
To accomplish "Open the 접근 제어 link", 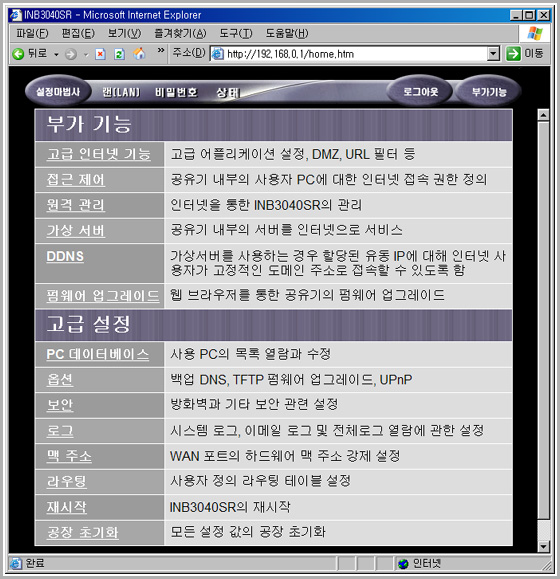I will pos(76,179).
